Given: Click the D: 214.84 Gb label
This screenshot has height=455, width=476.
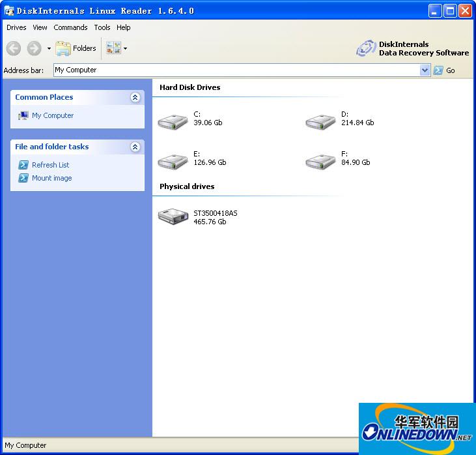Looking at the screenshot, I should [x=357, y=119].
